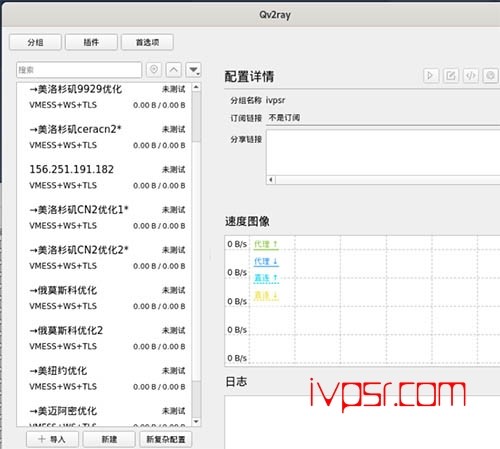Open the sort dropdown arrow beside search
The image size is (500, 449).
(x=193, y=70)
